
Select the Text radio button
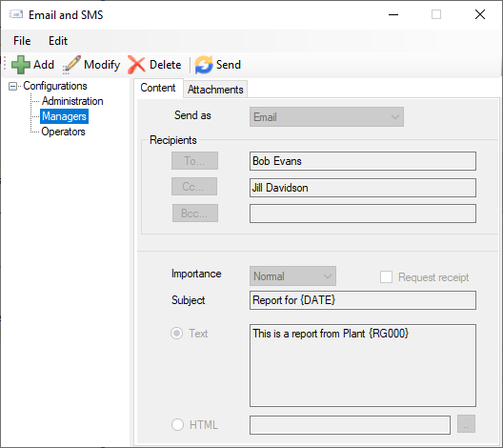coord(177,334)
